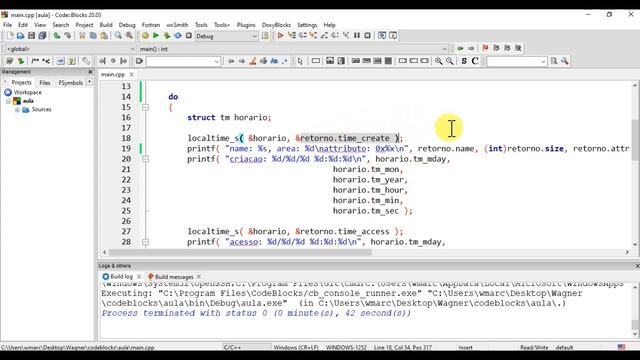Start debugging with the red play icon

coord(280,36)
